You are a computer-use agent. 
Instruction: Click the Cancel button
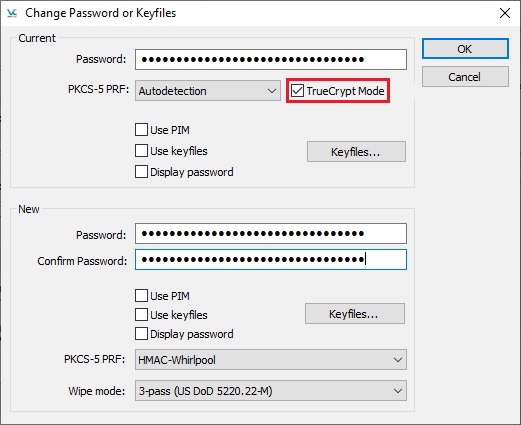point(465,77)
